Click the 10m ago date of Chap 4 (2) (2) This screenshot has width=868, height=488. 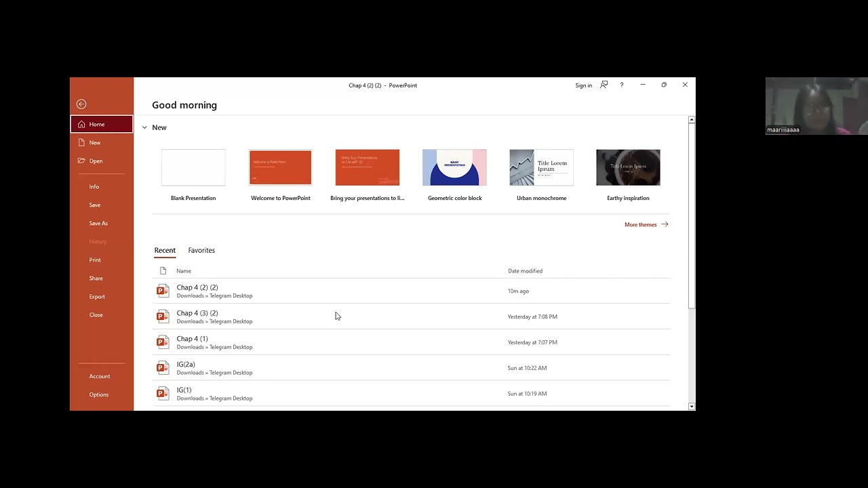coord(518,291)
